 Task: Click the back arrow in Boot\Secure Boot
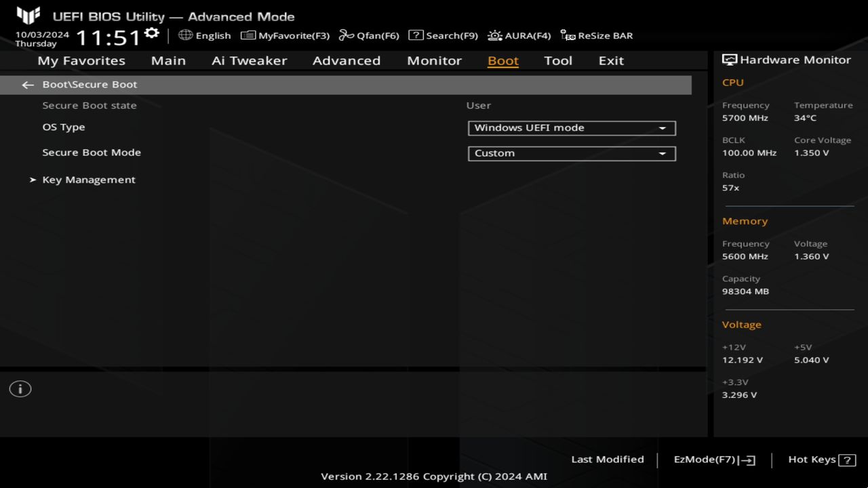[28, 85]
